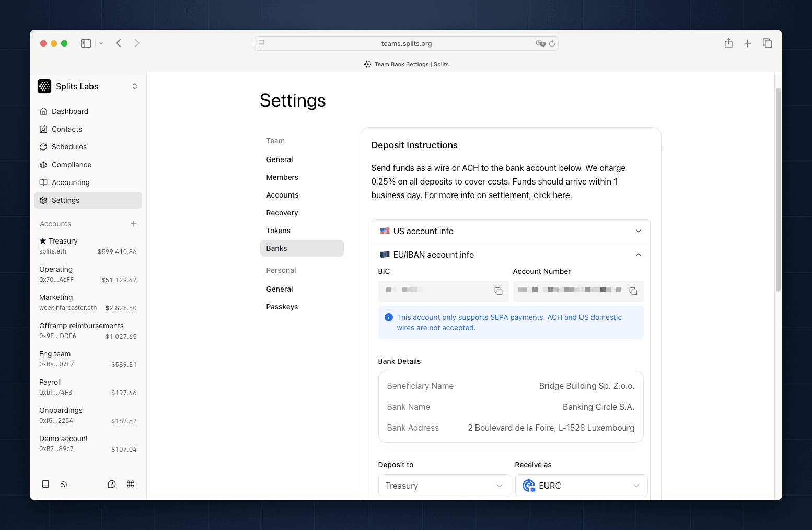Open the docs book icon at bottom left
812x530 pixels.
click(45, 484)
